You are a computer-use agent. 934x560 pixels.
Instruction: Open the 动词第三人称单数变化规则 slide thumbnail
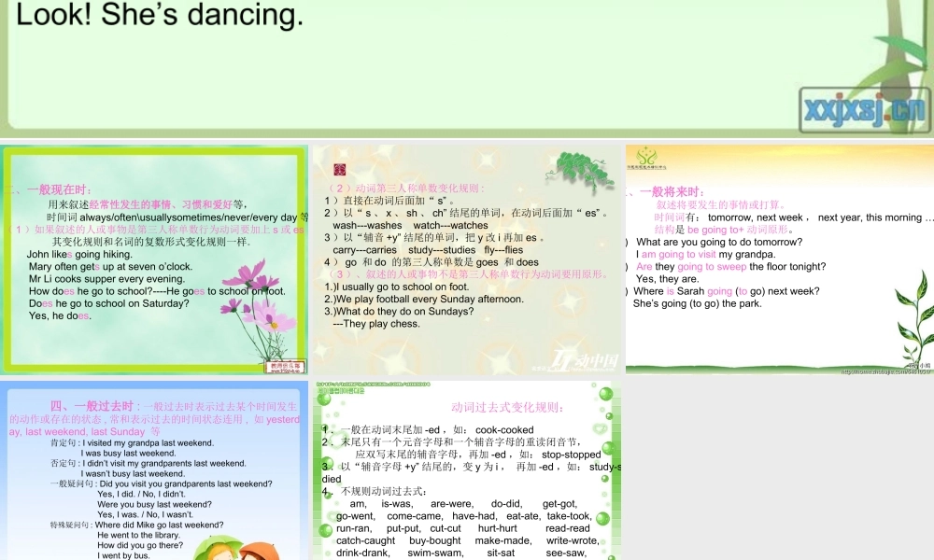coord(467,259)
